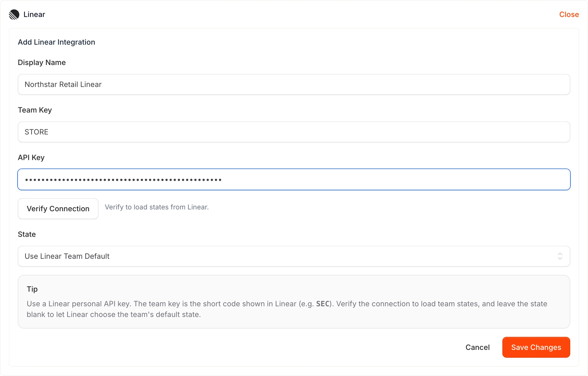Click the 'Add Linear Integration' heading
The image size is (588, 376).
tap(56, 42)
